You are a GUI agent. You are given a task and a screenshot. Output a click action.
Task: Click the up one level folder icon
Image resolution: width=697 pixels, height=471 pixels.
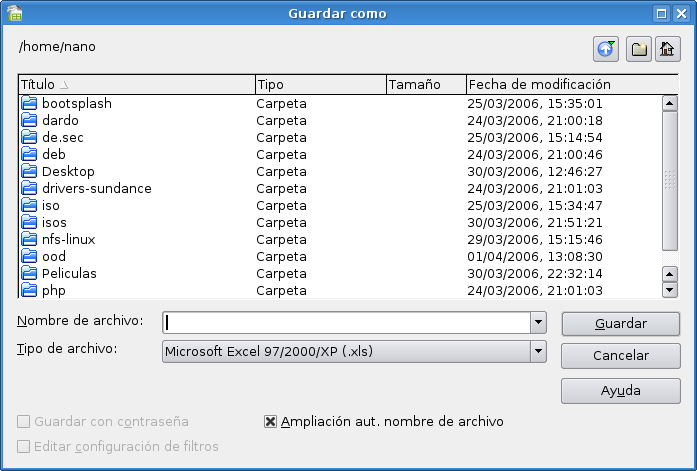point(606,49)
